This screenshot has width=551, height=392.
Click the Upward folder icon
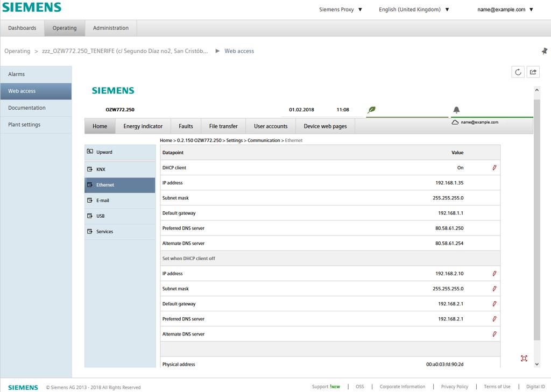click(90, 152)
